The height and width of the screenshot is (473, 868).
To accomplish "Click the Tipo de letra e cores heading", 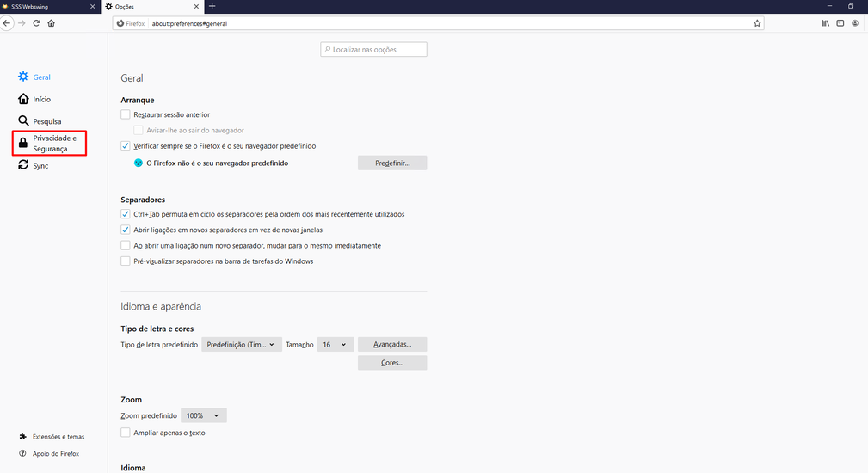I will (157, 329).
